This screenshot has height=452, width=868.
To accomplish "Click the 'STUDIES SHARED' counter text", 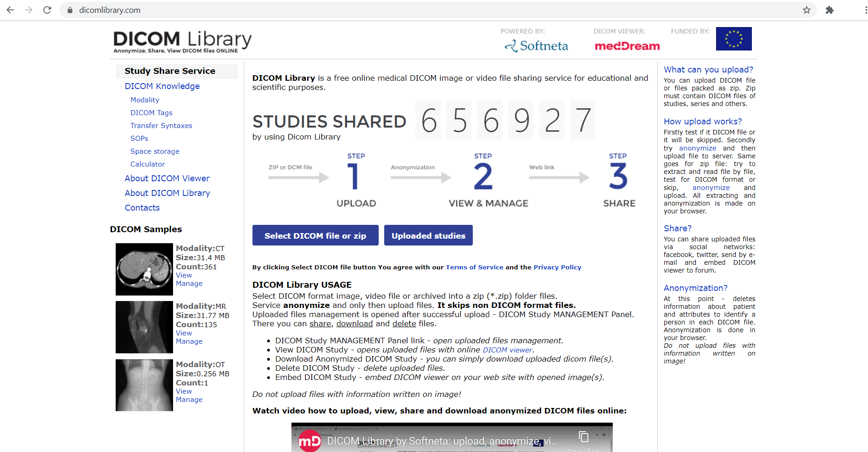I will point(329,122).
